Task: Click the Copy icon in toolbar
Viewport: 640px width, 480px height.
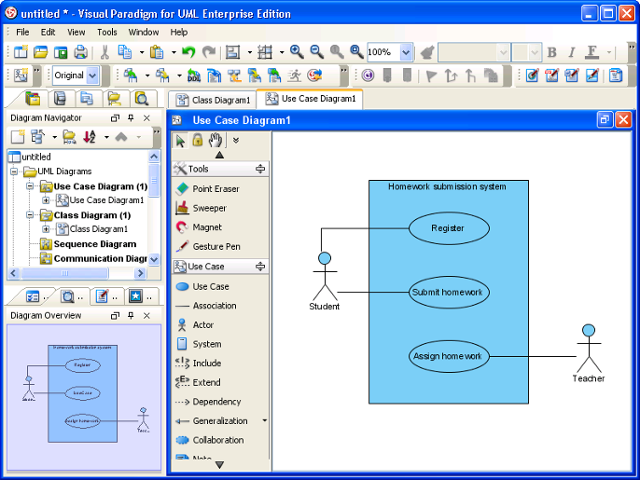Action: pos(125,52)
